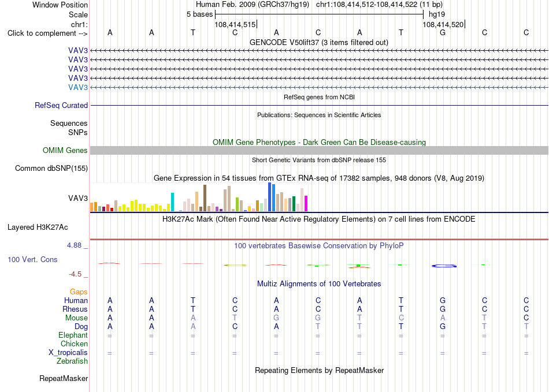Click the 'Rhesus' species label

click(x=75, y=309)
